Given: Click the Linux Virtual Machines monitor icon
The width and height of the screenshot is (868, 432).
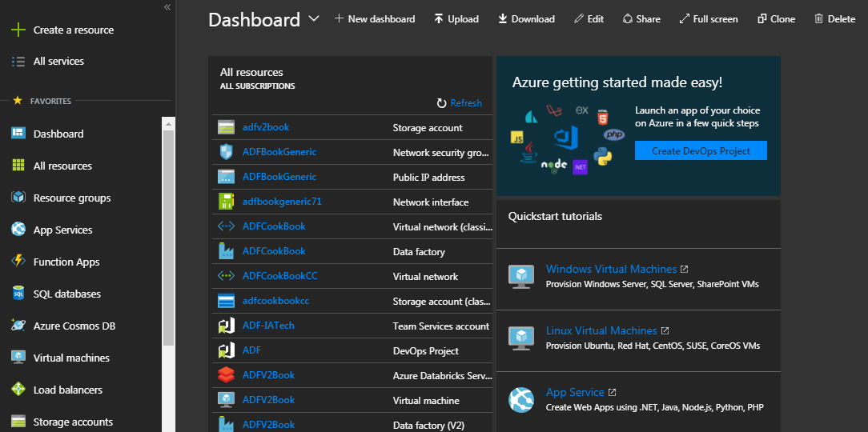Looking at the screenshot, I should click(521, 338).
